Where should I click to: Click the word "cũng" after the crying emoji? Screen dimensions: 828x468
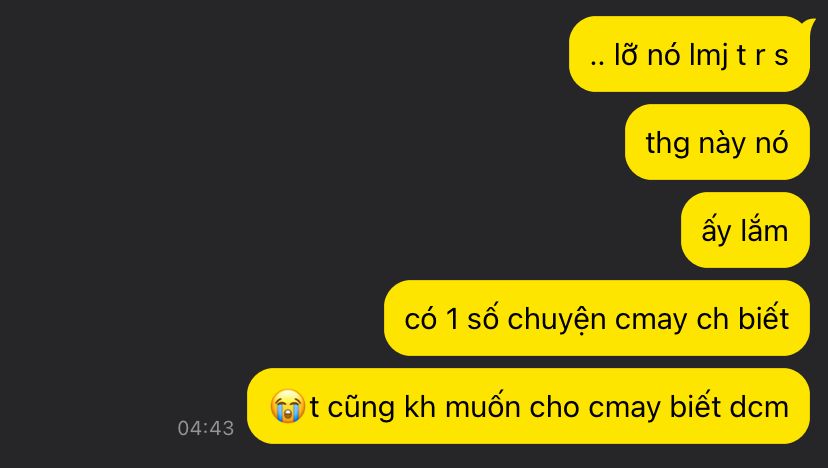(361, 408)
